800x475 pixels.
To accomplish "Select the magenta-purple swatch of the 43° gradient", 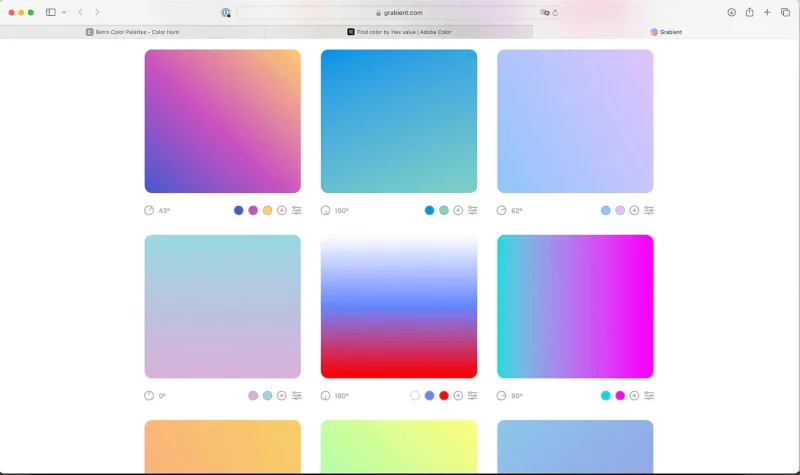I will click(253, 210).
